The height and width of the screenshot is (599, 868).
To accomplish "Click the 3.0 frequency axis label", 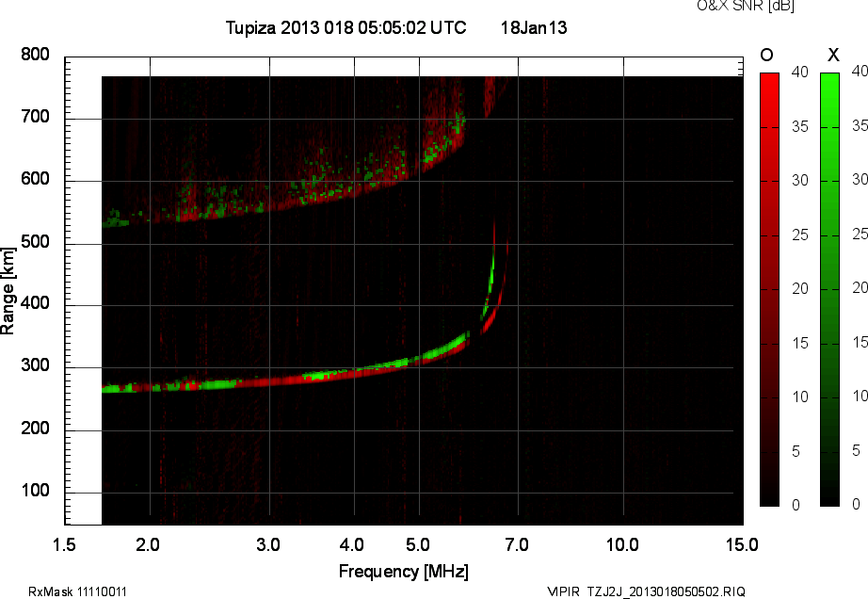I will [268, 545].
